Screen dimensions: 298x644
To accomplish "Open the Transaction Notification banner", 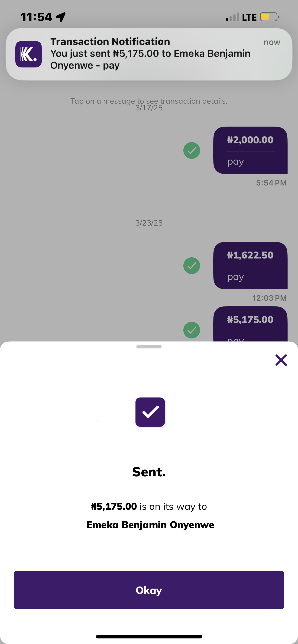I will point(150,54).
